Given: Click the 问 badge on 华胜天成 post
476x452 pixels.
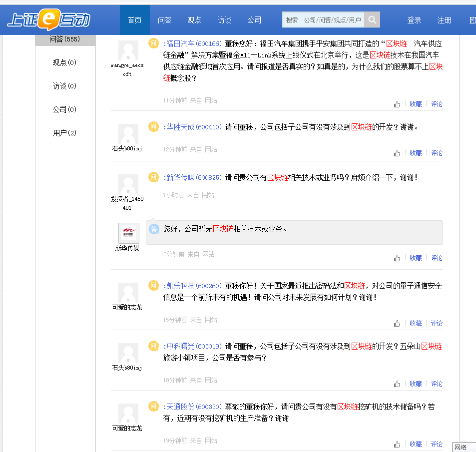Looking at the screenshot, I should pyautogui.click(x=154, y=126).
